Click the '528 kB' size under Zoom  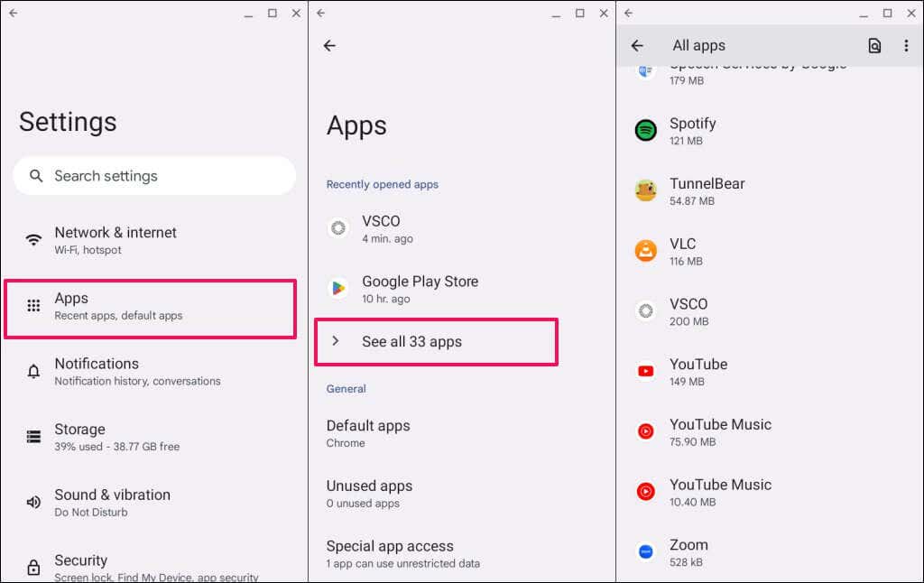(686, 562)
